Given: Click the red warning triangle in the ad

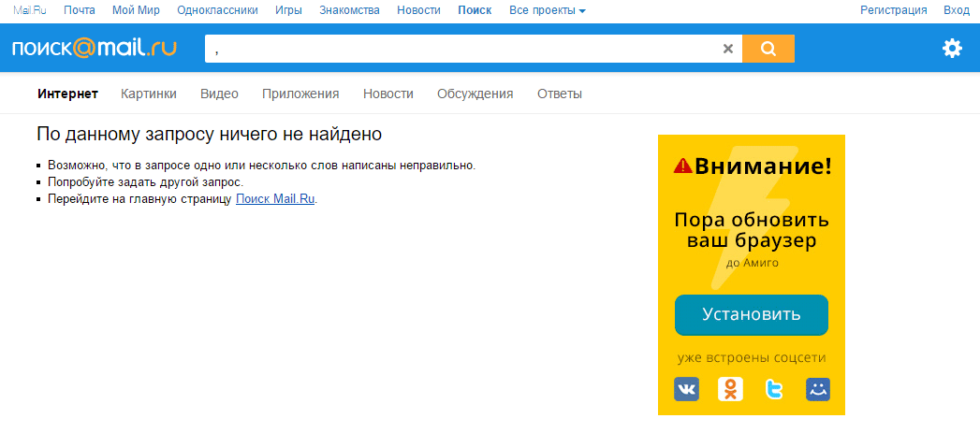Looking at the screenshot, I should [x=682, y=166].
